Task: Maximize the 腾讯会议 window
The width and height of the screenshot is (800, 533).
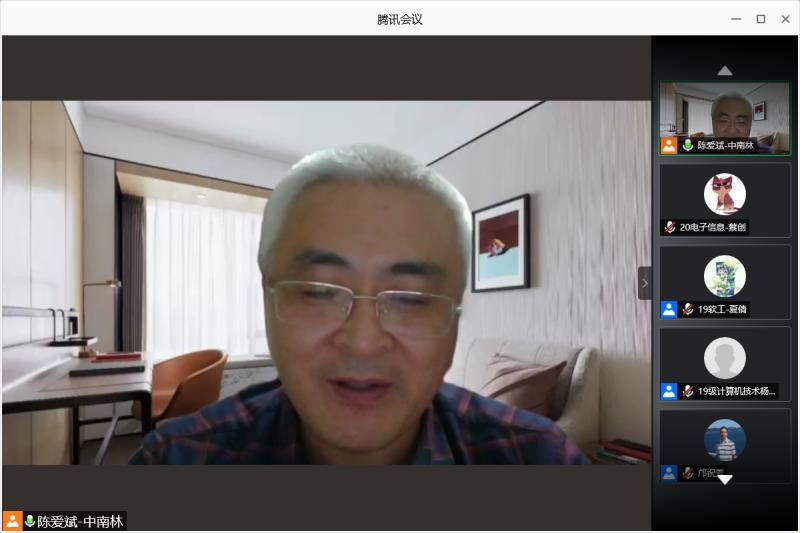Action: pos(760,18)
